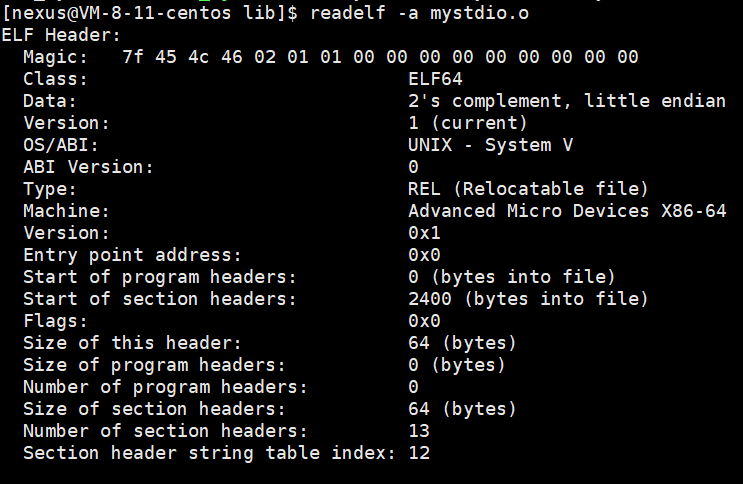
Task: Select the '1 (current)' version value
Action: click(468, 123)
